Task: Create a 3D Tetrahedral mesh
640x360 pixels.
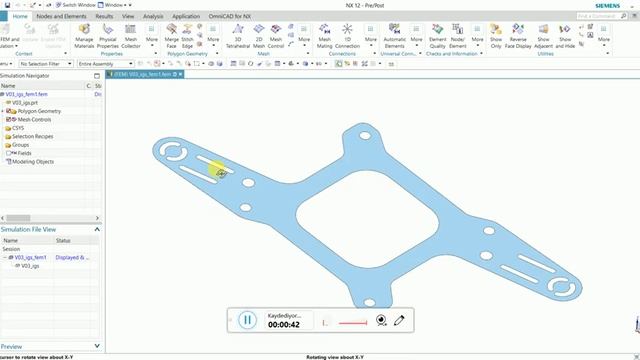Action: pyautogui.click(x=238, y=36)
